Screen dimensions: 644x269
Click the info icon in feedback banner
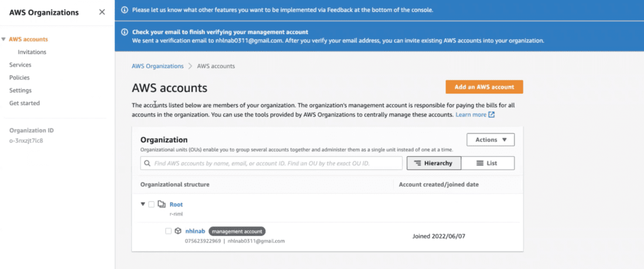125,10
